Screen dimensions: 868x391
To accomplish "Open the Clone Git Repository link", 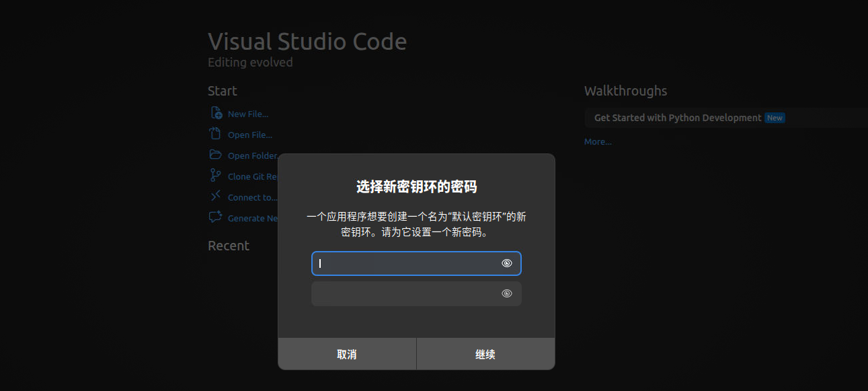I will coord(252,176).
